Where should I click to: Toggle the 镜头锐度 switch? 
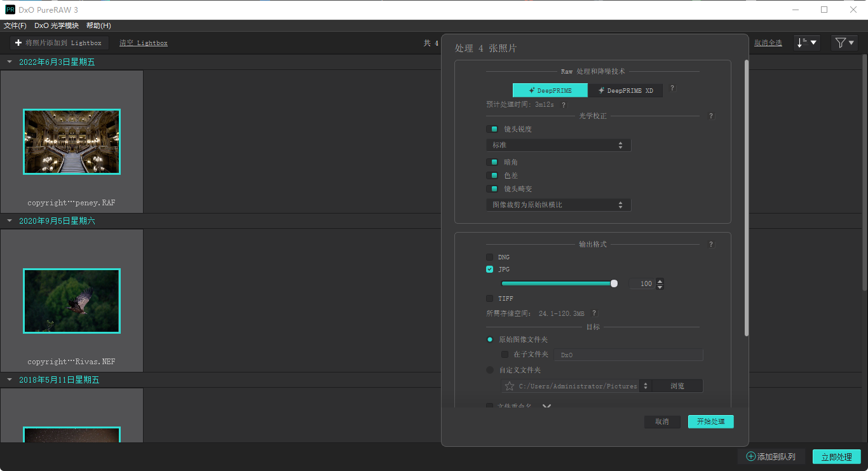tap(492, 129)
